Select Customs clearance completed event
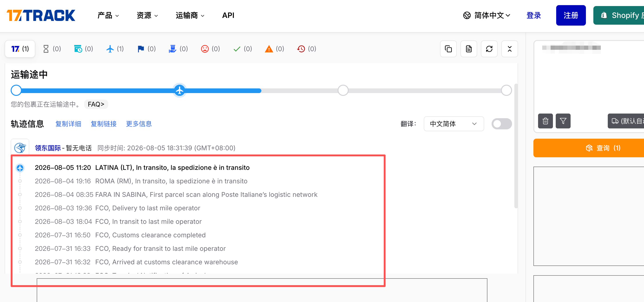Image resolution: width=644 pixels, height=302 pixels. tap(120, 235)
